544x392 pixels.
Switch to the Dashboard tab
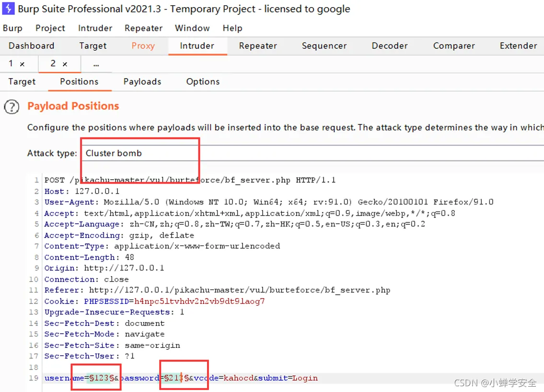[32, 46]
